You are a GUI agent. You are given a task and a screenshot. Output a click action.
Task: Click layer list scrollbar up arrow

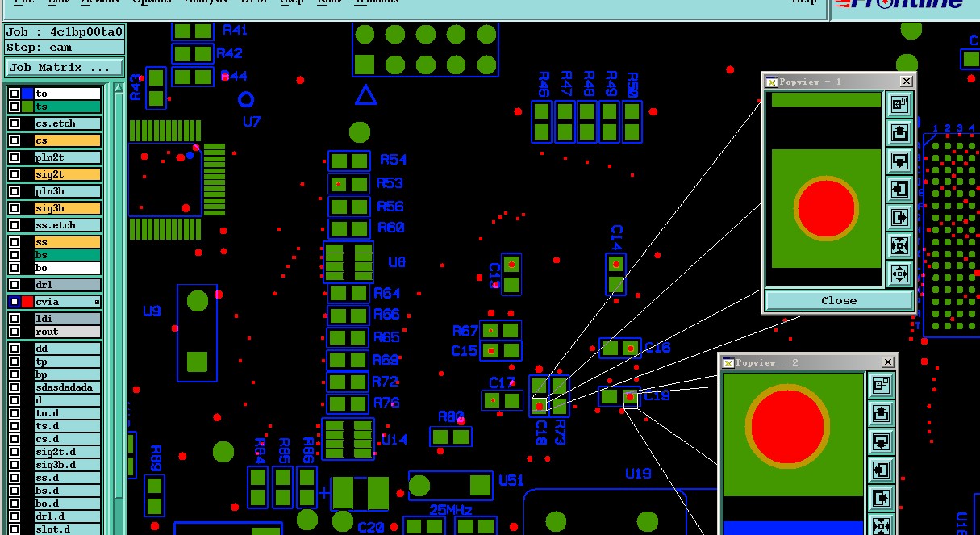[119, 88]
